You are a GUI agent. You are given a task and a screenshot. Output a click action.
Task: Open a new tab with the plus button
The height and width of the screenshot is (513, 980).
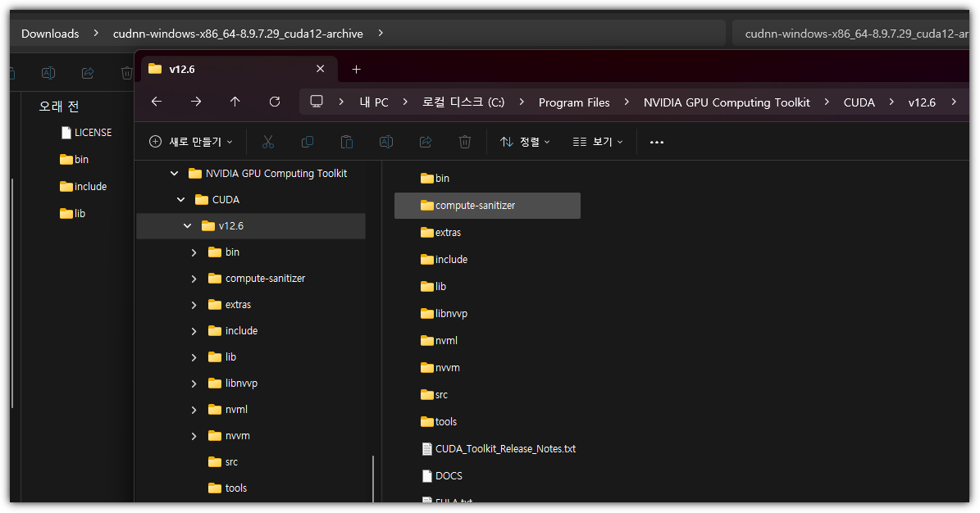[x=356, y=70]
